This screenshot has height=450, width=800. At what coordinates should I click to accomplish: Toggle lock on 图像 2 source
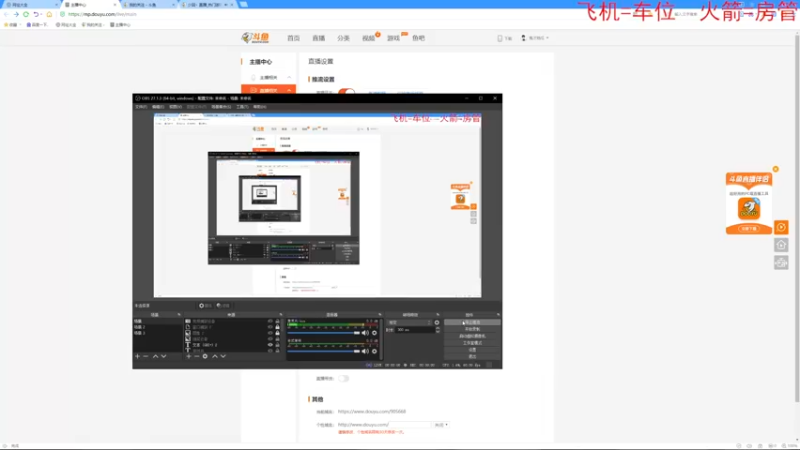(278, 333)
